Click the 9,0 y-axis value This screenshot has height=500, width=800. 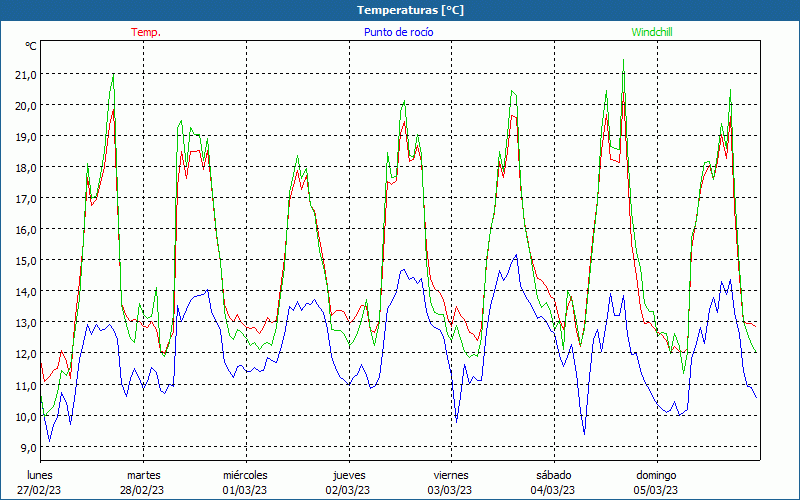point(29,447)
